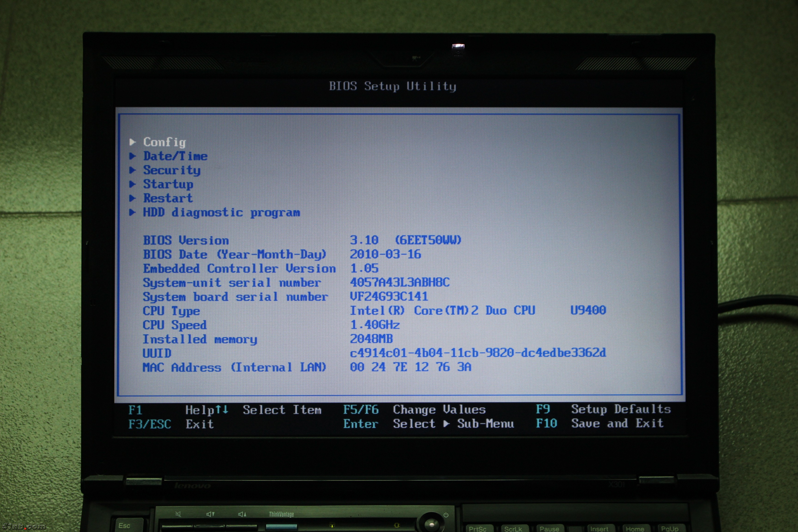Click the UUID value starting c4914c01
Screen dimensions: 798x532
click(x=478, y=353)
